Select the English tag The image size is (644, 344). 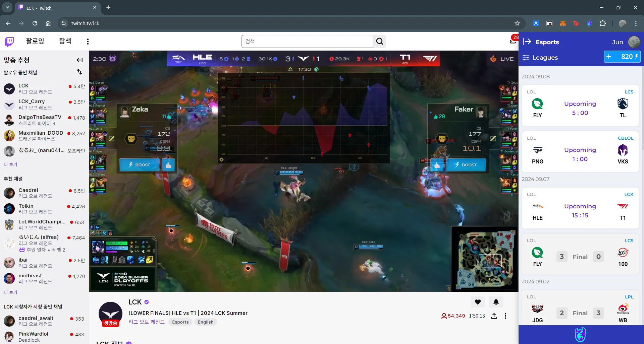(206, 322)
